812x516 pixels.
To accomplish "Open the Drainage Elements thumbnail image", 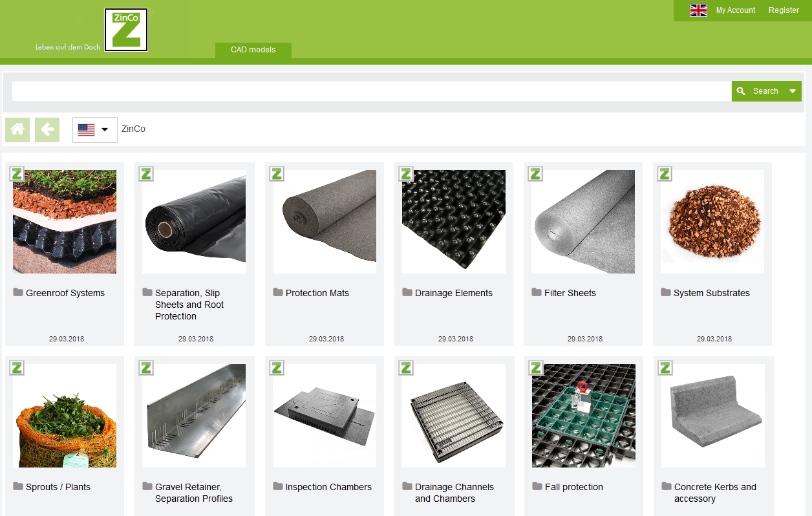I will (454, 222).
